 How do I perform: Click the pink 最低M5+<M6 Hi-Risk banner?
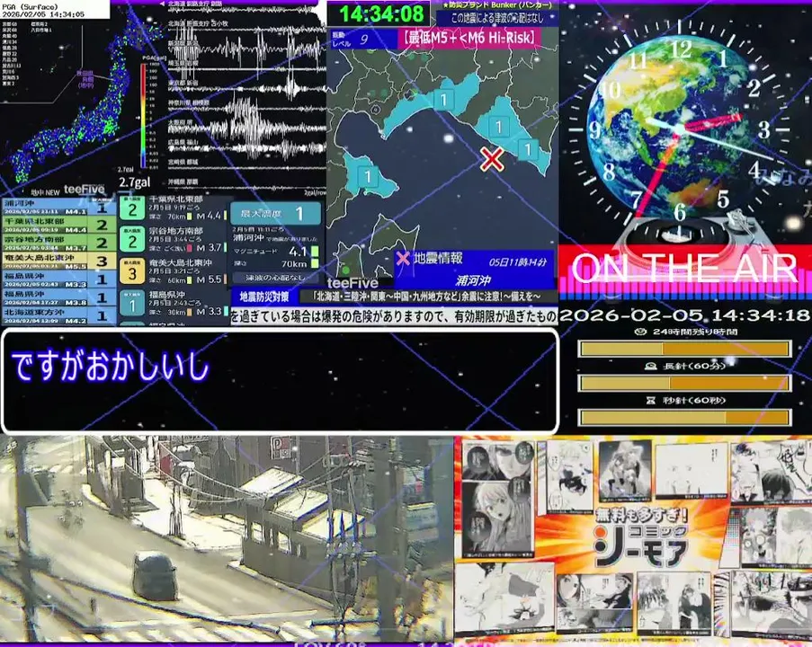[469, 38]
